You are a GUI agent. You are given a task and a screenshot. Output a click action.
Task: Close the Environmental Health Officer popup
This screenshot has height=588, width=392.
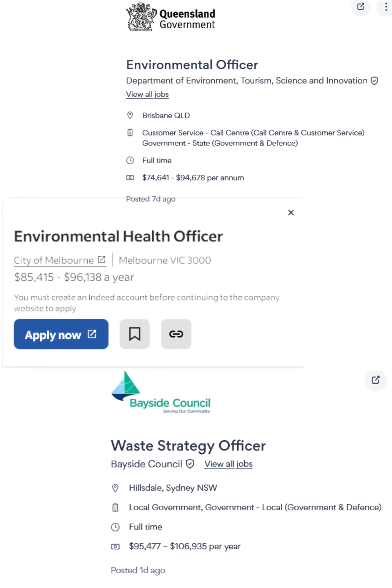pos(291,213)
